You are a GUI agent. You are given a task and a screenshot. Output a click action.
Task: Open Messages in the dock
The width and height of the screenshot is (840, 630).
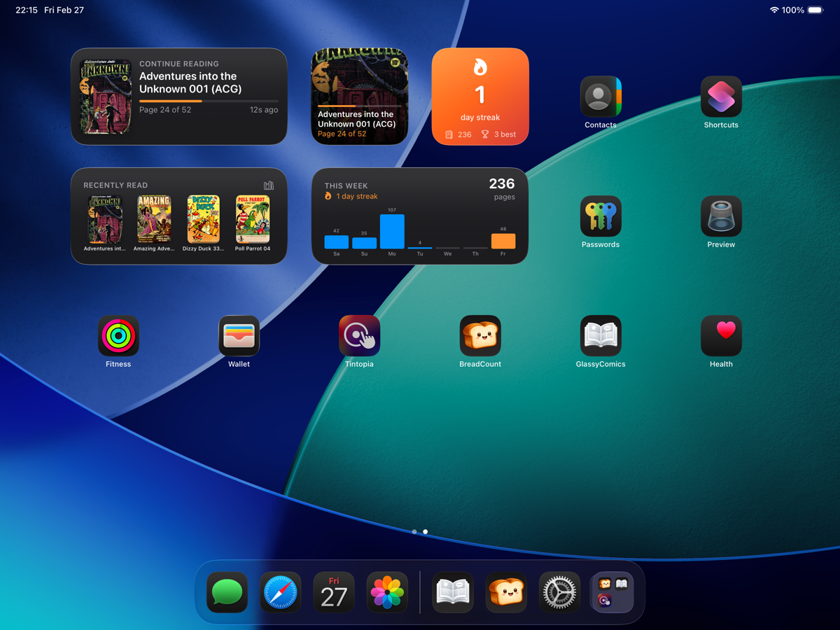point(227,592)
